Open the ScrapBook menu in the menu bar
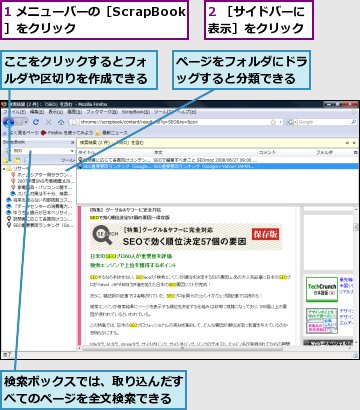Image resolution: width=360 pixels, height=410 pixels. click(136, 112)
